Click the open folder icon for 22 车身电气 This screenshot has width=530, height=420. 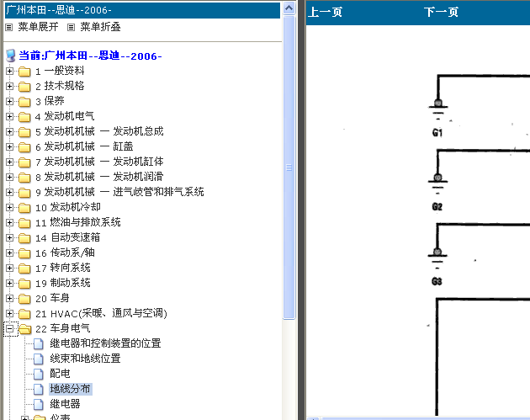pyautogui.click(x=24, y=329)
